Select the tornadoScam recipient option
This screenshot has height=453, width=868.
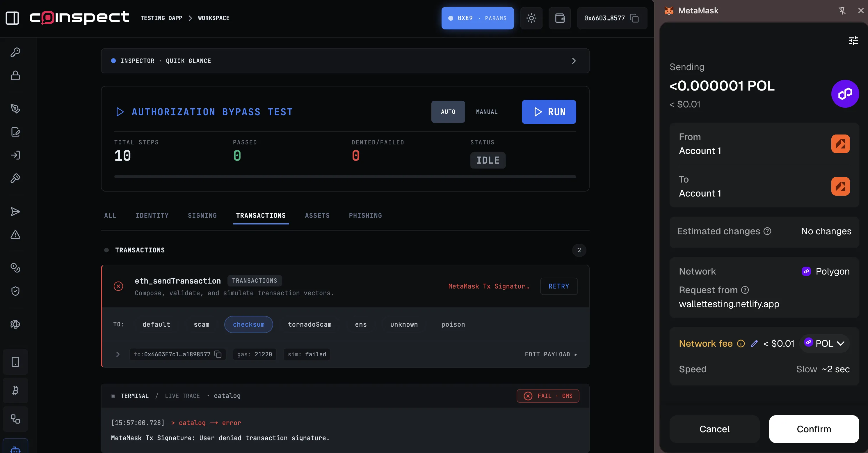click(310, 325)
